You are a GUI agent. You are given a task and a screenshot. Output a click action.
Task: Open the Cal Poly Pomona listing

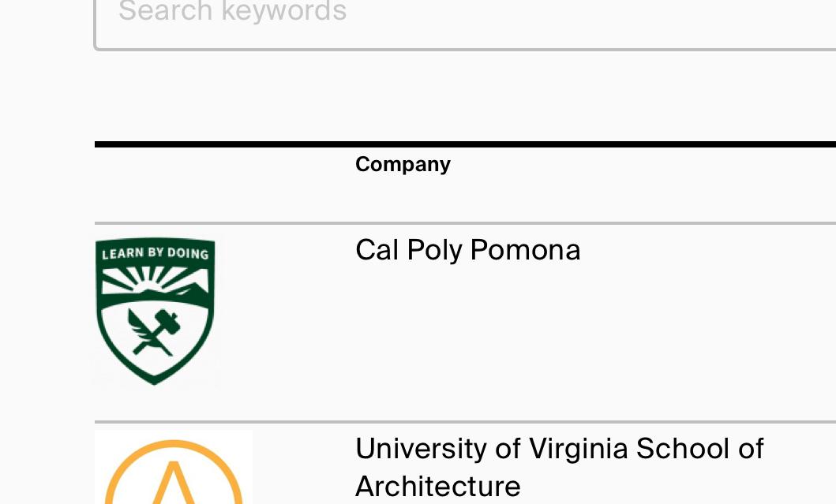click(x=467, y=250)
